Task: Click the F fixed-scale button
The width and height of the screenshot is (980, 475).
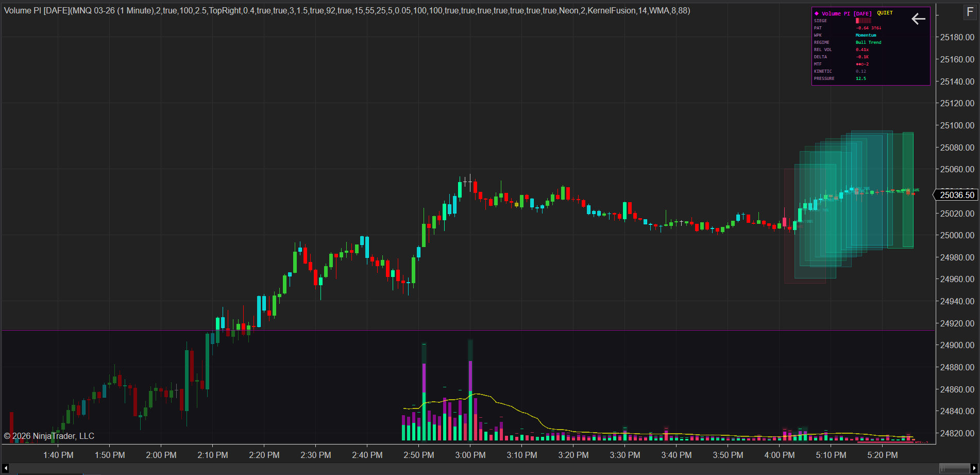Action: click(970, 12)
